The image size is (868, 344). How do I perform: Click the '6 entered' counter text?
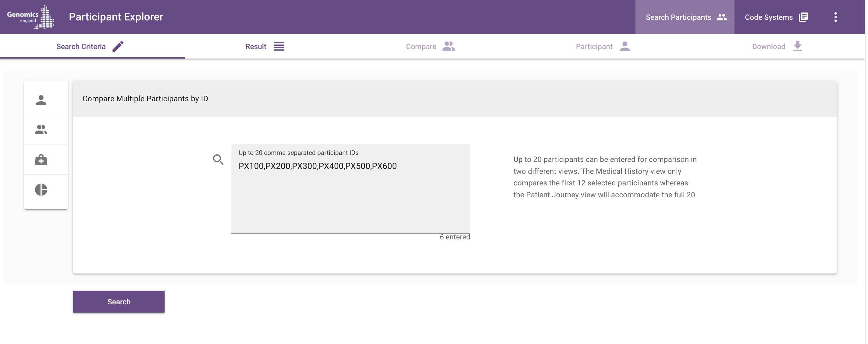pyautogui.click(x=454, y=237)
